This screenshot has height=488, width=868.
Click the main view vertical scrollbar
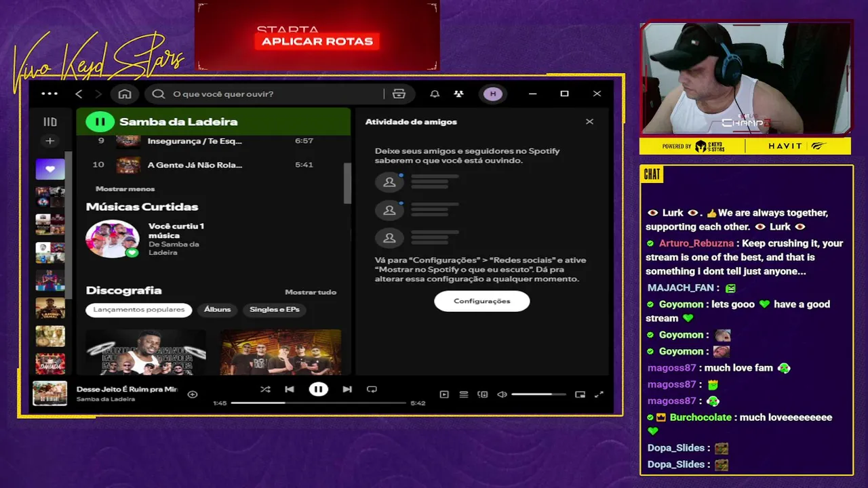tap(347, 183)
